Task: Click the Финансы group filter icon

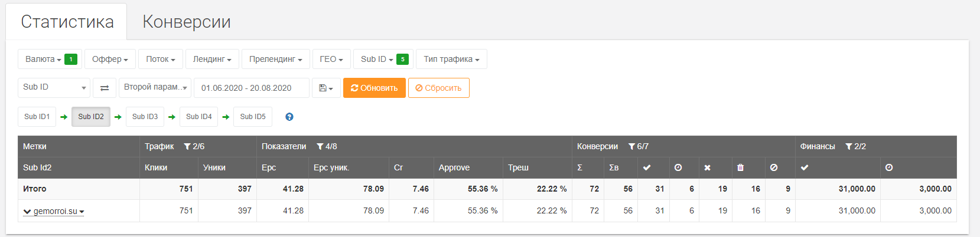Action: 849,146
